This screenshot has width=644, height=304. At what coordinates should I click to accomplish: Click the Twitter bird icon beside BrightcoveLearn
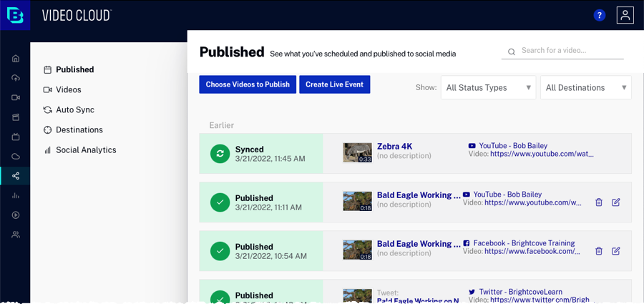pyautogui.click(x=472, y=292)
